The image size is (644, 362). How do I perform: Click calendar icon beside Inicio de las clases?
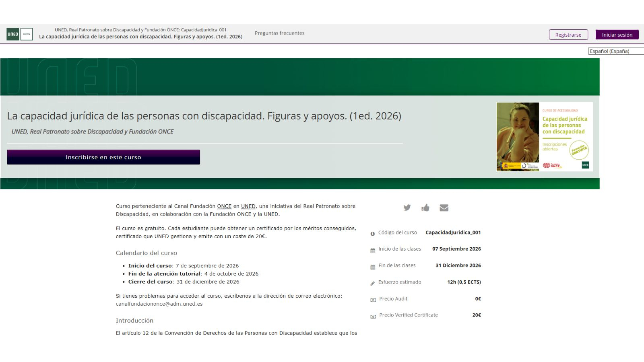pyautogui.click(x=373, y=250)
